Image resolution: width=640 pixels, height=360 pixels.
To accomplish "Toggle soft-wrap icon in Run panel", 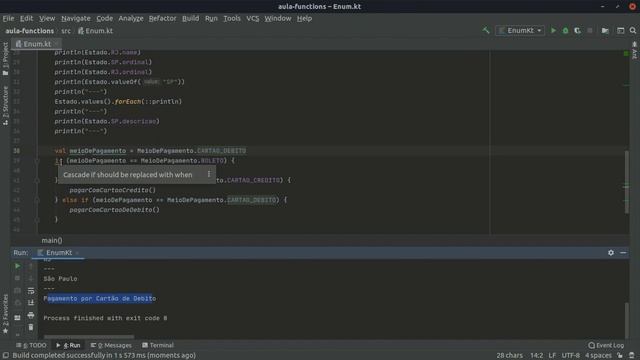I will pyautogui.click(x=31, y=291).
